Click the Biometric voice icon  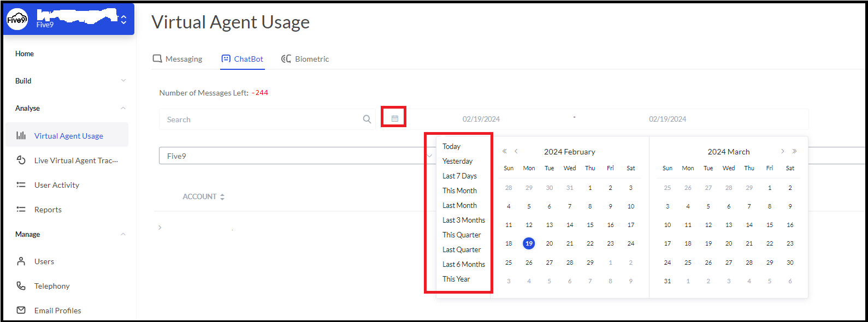tap(286, 58)
